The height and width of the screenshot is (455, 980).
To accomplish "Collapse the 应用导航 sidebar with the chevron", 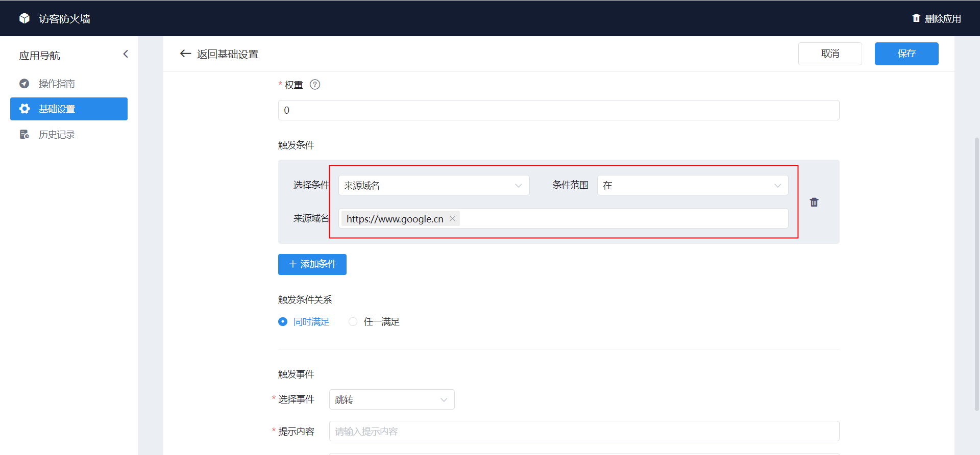I will point(126,54).
